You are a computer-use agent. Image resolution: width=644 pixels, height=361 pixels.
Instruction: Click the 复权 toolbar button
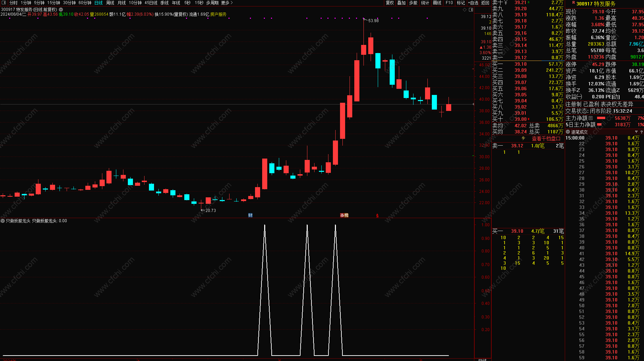pyautogui.click(x=390, y=3)
